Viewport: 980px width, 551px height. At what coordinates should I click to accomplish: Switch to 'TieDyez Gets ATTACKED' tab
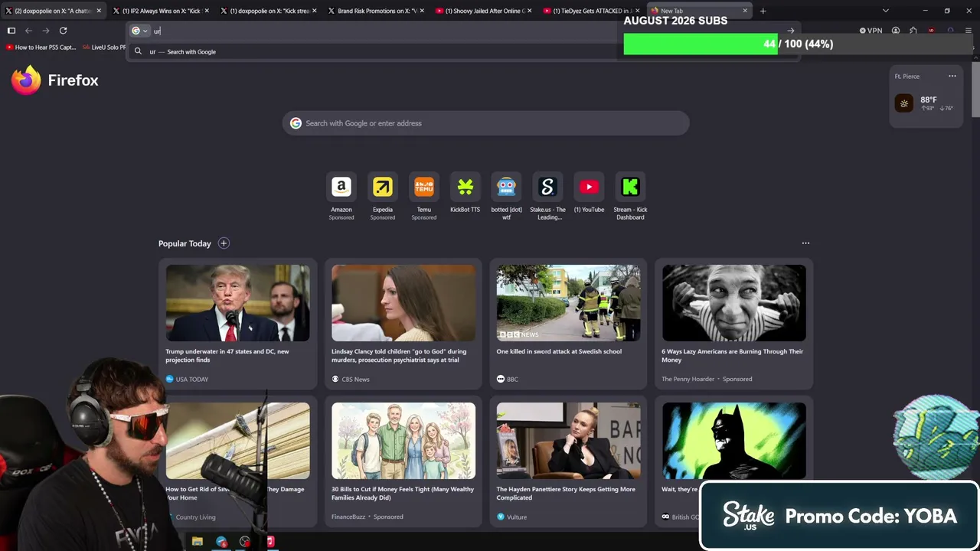591,11
